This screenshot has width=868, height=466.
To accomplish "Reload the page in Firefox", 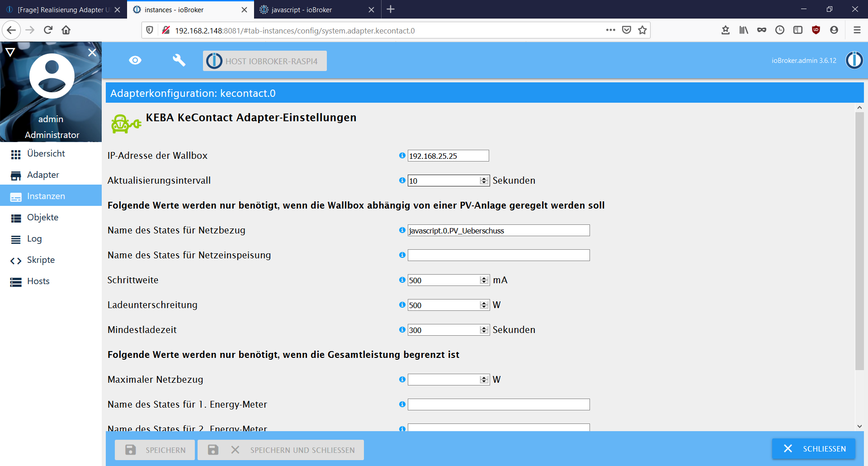I will (48, 30).
